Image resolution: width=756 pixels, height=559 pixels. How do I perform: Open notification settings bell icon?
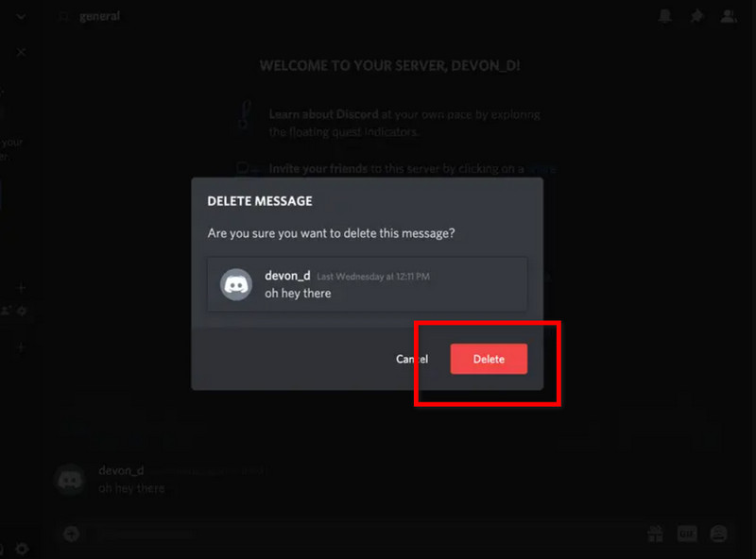click(665, 16)
